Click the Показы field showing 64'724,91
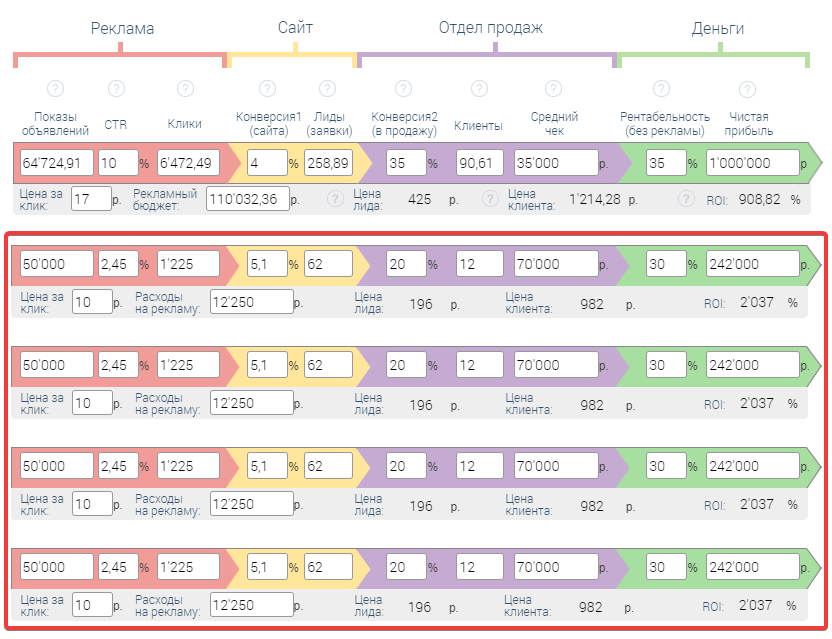 coord(57,163)
